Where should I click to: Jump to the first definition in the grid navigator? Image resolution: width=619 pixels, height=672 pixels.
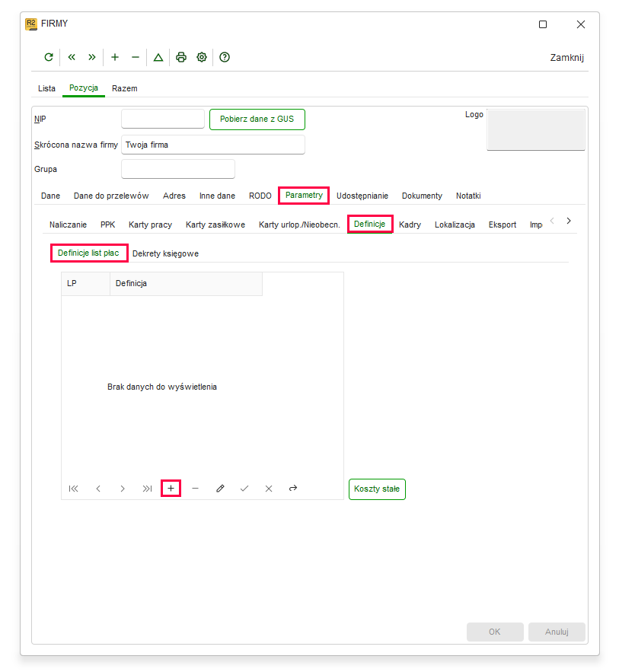(73, 489)
